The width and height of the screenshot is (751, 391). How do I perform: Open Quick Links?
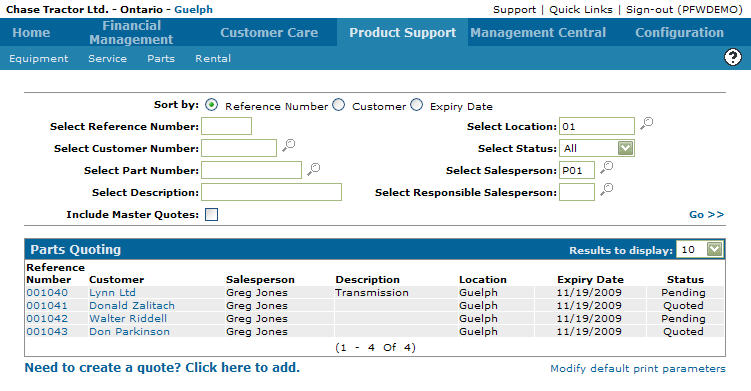click(580, 10)
